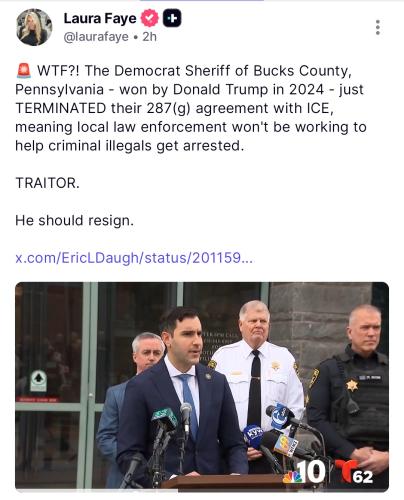This screenshot has height=500, width=404.
Task: Click the dark plus subscriber badge
Action: (172, 18)
